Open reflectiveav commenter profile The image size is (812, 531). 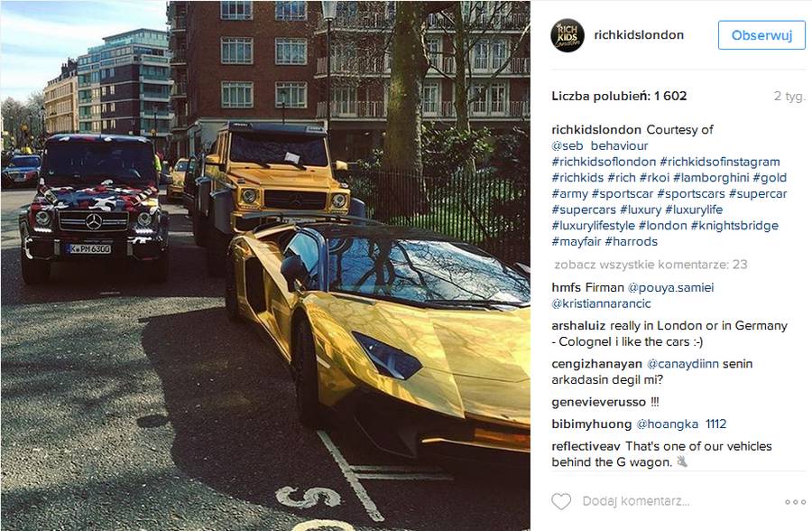(x=586, y=446)
